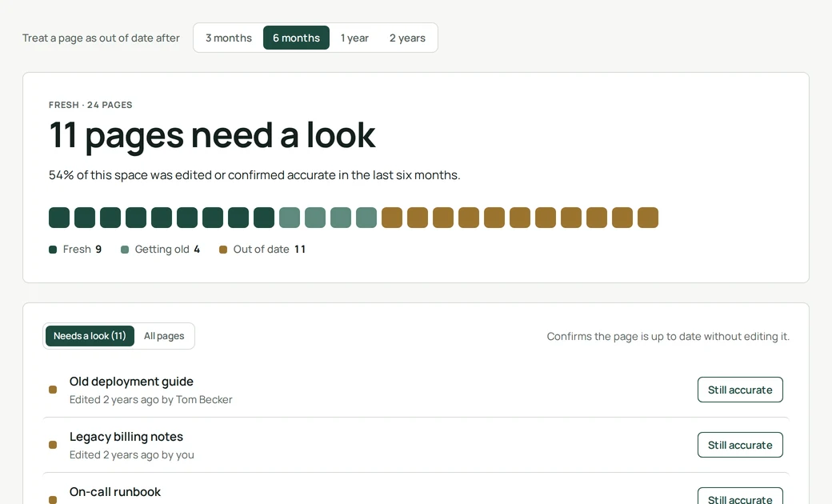Image resolution: width=832 pixels, height=504 pixels.
Task: Open the Old deployment guide page
Action: [x=131, y=382]
